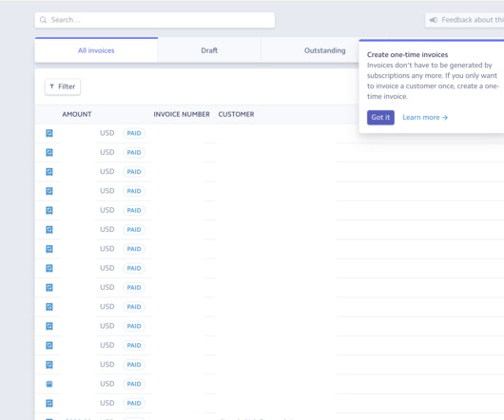Click the eighth row's invoice icon
The height and width of the screenshot is (420, 504).
coord(49,268)
